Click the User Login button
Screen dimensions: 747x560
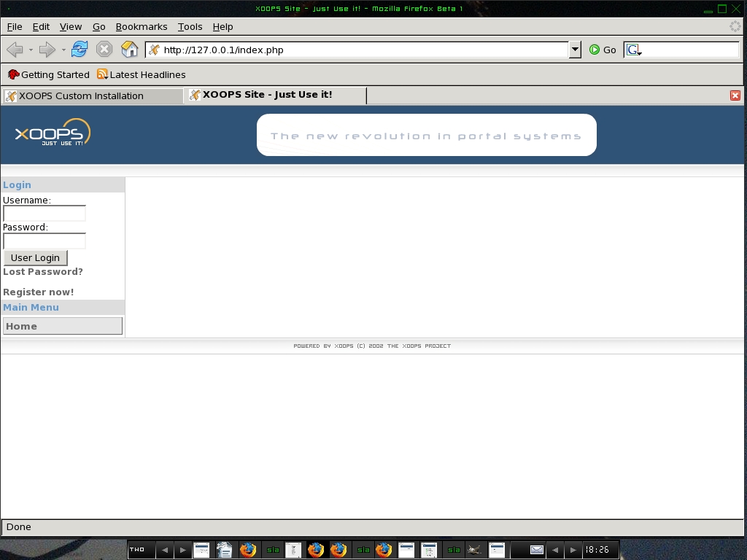point(35,257)
